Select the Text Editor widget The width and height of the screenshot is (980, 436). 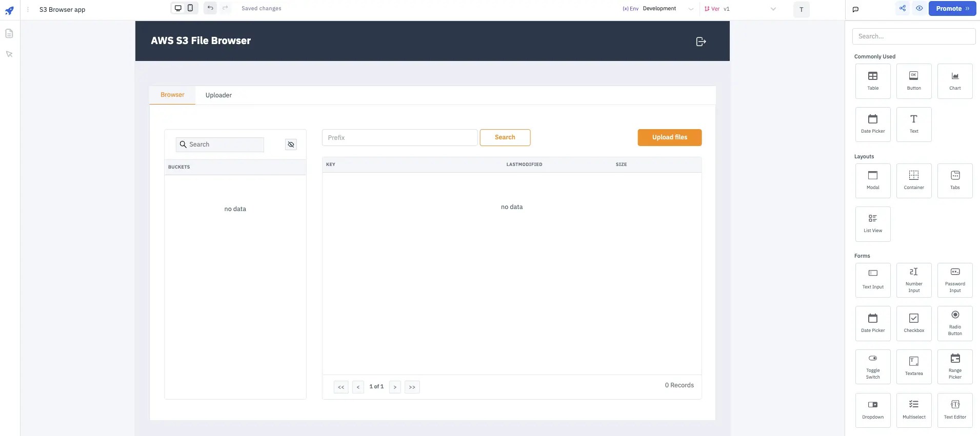tap(955, 410)
